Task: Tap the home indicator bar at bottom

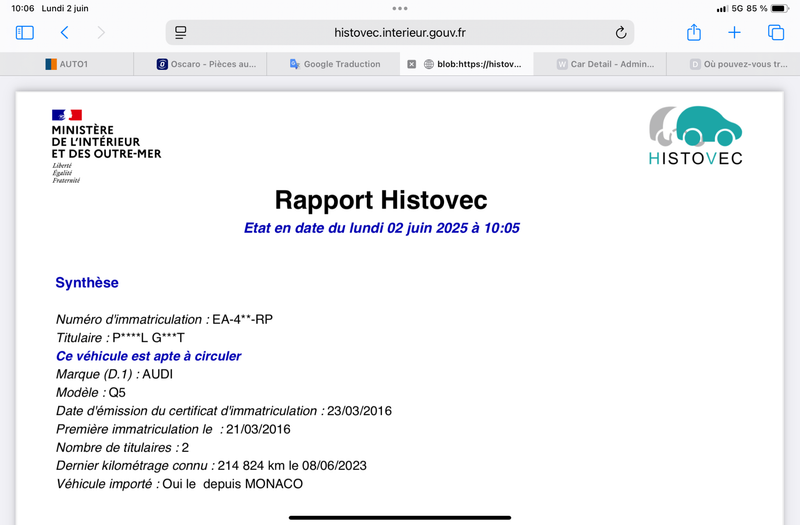Action: (x=400, y=517)
